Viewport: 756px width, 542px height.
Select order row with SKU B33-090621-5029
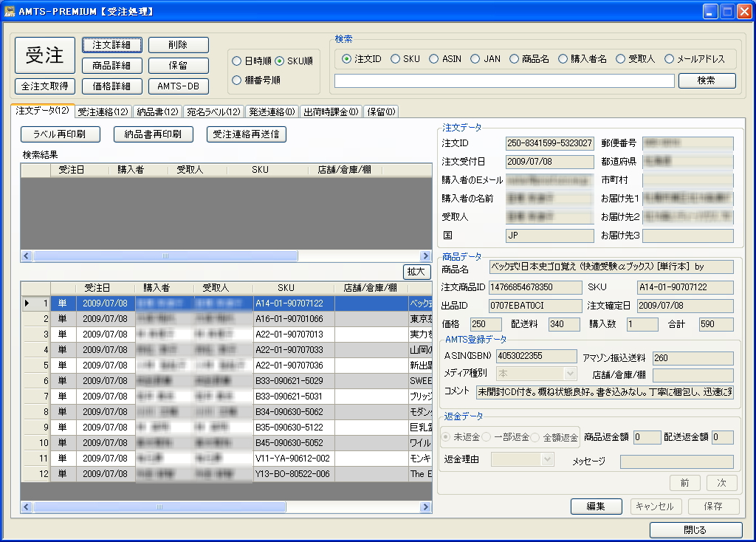point(227,381)
